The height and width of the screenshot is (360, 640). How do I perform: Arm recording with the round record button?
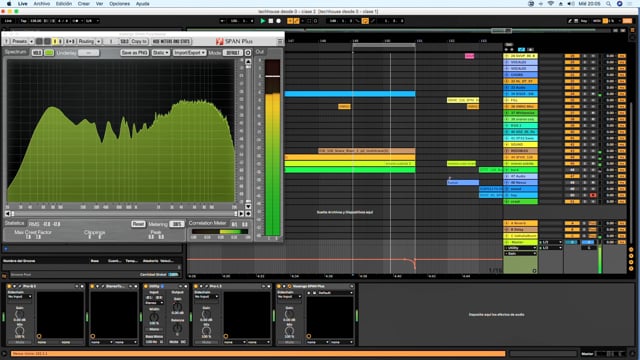point(278,21)
